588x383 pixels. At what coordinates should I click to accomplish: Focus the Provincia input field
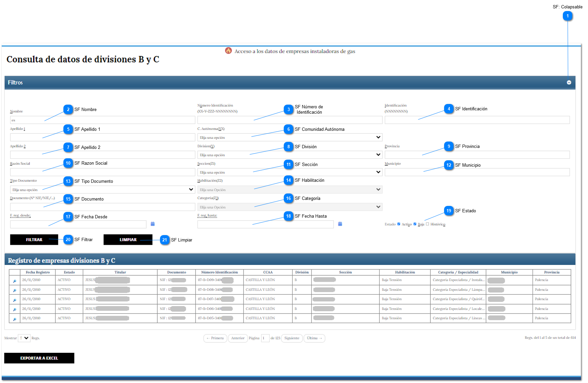[x=477, y=155]
